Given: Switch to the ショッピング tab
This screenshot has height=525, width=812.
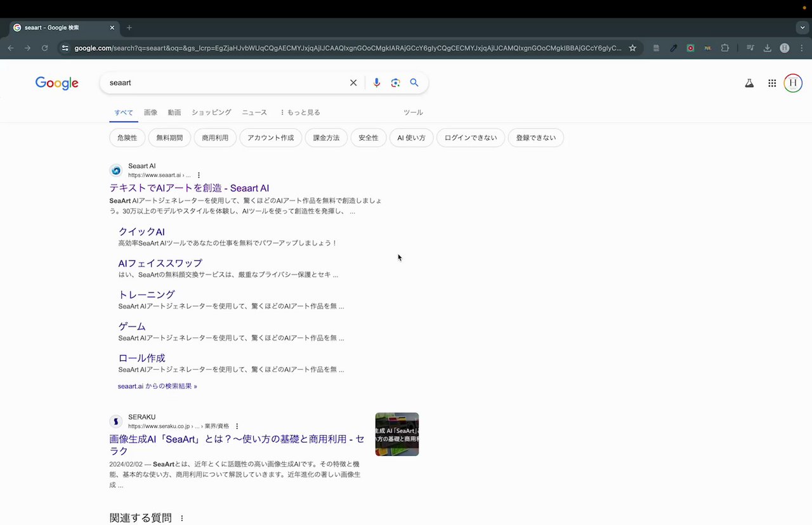Looking at the screenshot, I should pos(211,112).
